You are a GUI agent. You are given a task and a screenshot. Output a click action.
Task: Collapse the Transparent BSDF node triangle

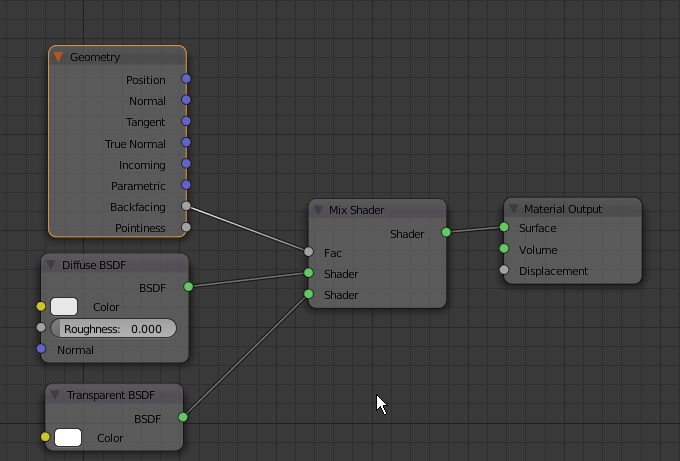point(55,395)
